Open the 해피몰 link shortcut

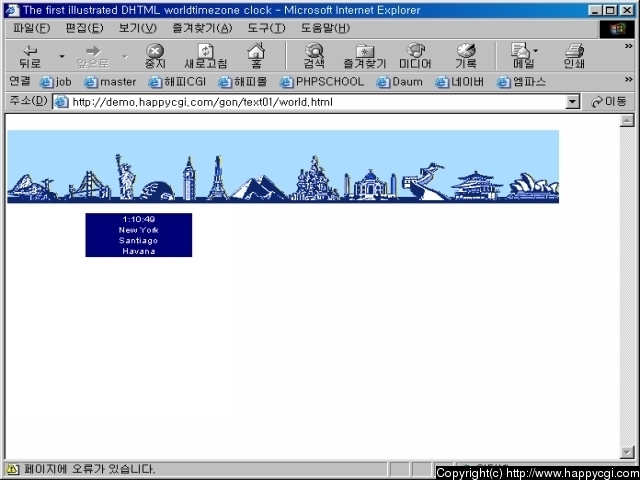[x=242, y=82]
